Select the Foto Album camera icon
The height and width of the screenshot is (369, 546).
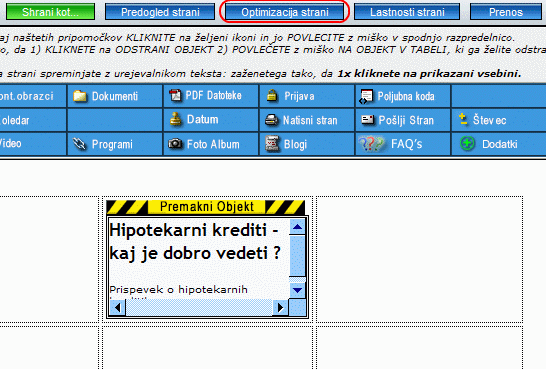coord(176,143)
